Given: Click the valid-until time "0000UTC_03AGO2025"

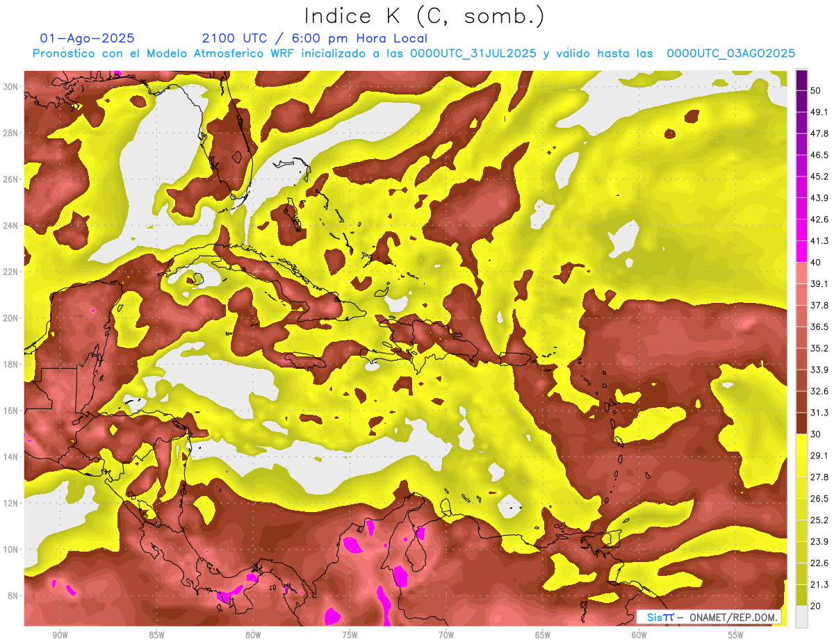Looking at the screenshot, I should coord(731,53).
